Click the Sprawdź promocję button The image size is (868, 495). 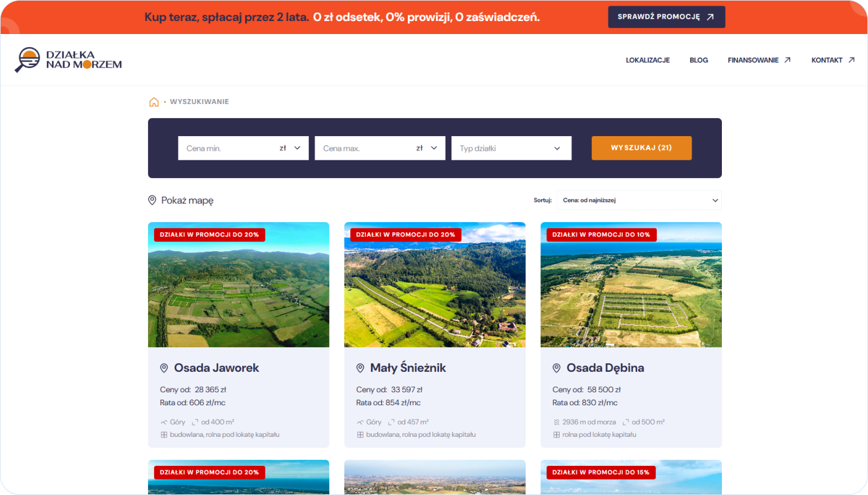coord(666,17)
